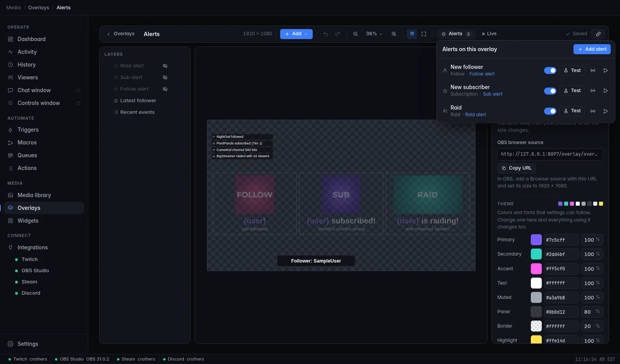Show the hidden Raid alert layer
This screenshot has width=620, height=364.
click(x=165, y=66)
